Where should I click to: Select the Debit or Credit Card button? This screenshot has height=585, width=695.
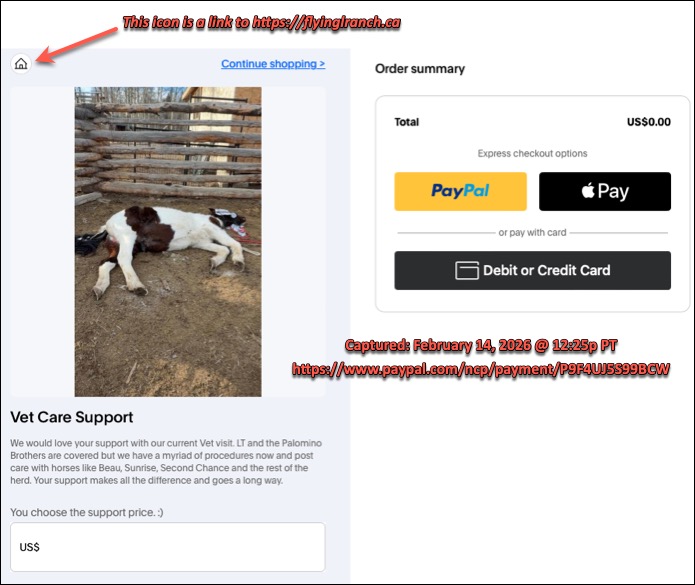pyautogui.click(x=532, y=270)
